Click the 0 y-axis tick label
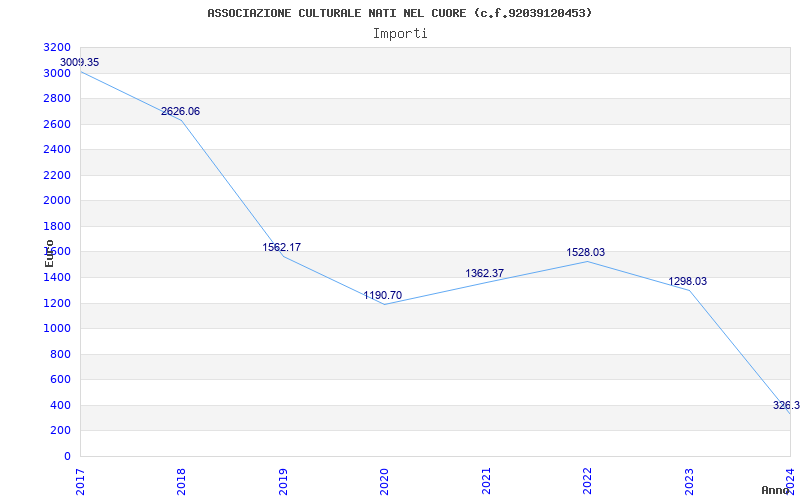This screenshot has height=500, width=800. click(x=67, y=456)
